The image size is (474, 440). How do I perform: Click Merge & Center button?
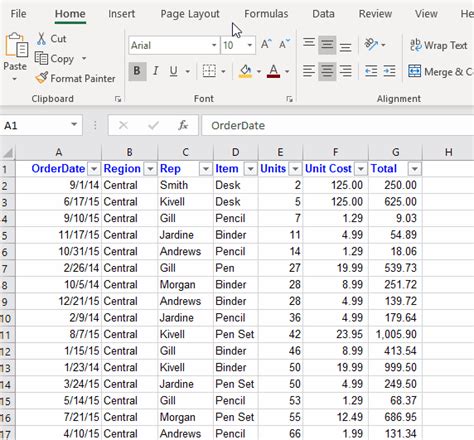tap(441, 71)
